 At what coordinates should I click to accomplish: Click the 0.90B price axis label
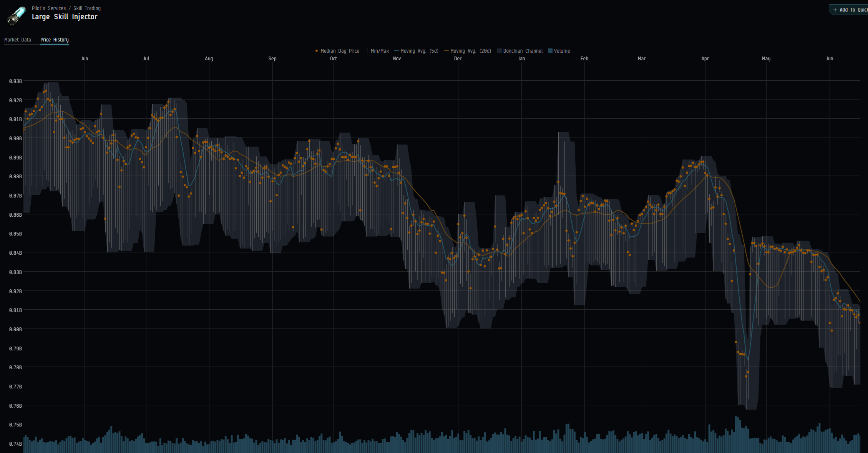(x=15, y=138)
